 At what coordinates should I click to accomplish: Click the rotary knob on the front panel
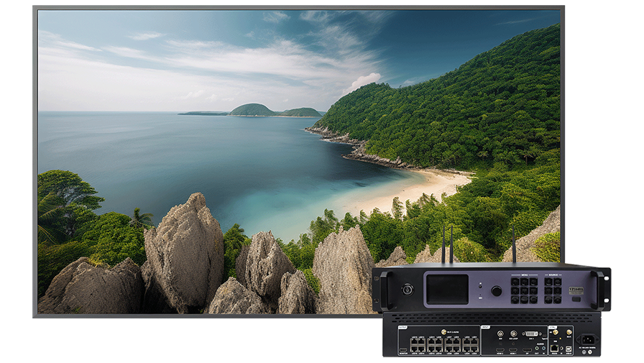pos(496,291)
